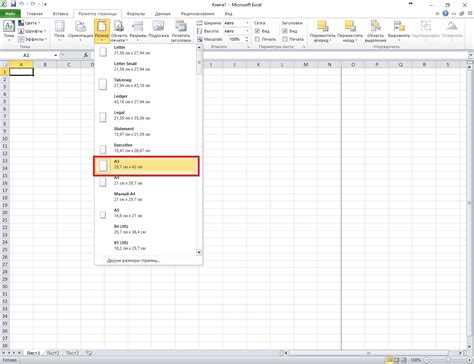474x364 pixels.
Task: Open the Цвета (theme colors) dropdown
Action: coord(29,23)
